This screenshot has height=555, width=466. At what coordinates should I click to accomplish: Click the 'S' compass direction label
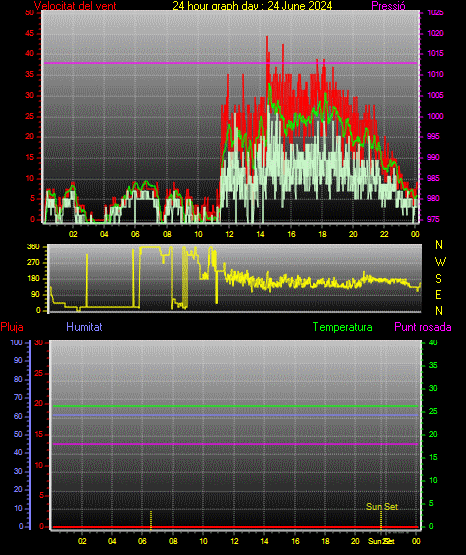click(x=439, y=279)
